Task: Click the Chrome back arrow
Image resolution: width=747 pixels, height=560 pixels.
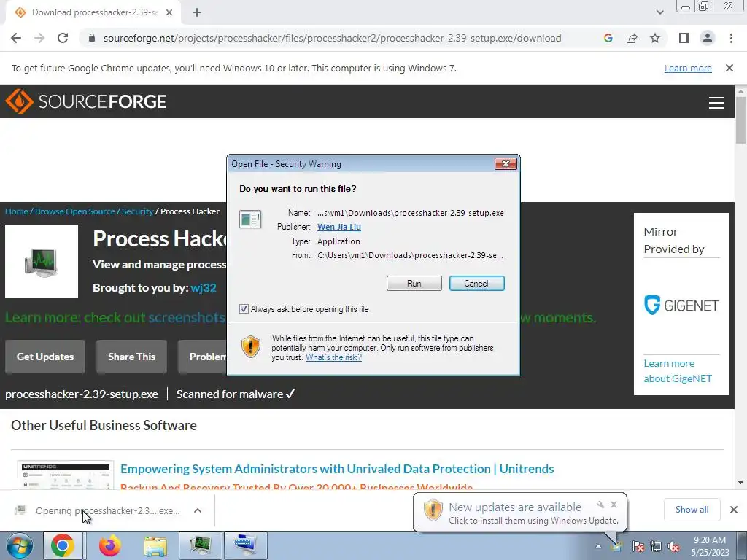Action: [16, 38]
